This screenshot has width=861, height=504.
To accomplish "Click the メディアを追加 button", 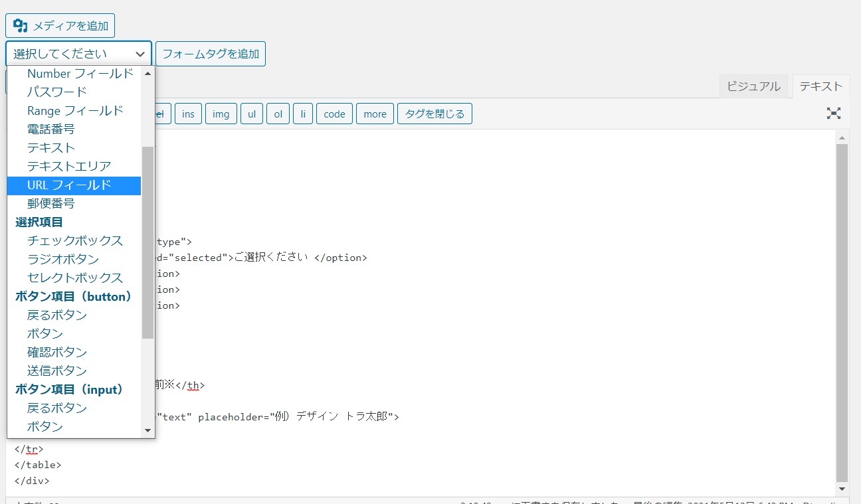I will pos(60,26).
